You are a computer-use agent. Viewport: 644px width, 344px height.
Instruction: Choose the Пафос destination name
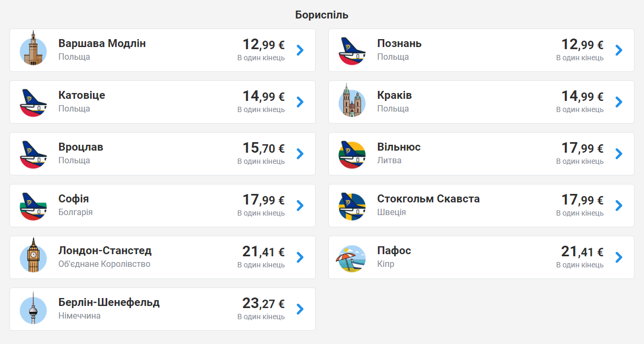click(x=394, y=250)
